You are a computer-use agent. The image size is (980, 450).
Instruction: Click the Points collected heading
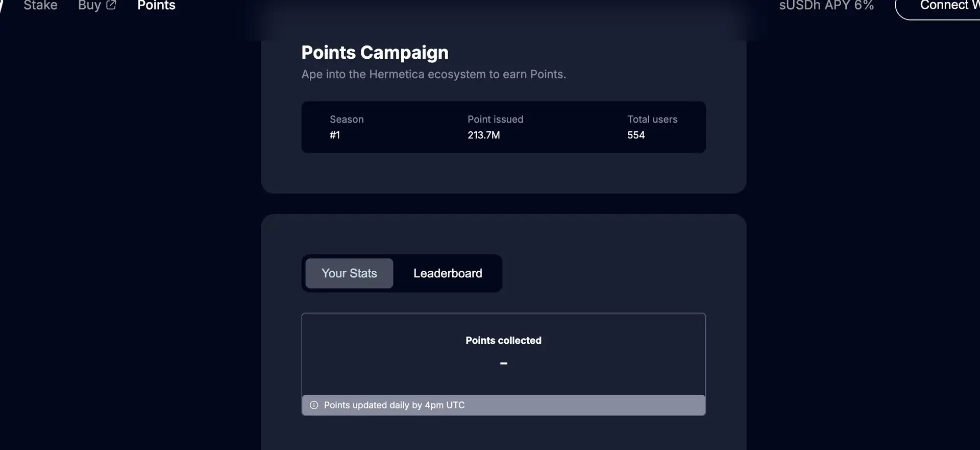tap(503, 341)
